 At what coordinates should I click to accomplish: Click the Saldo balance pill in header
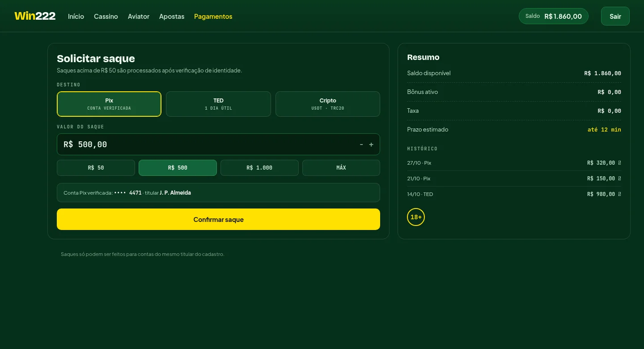tap(554, 16)
